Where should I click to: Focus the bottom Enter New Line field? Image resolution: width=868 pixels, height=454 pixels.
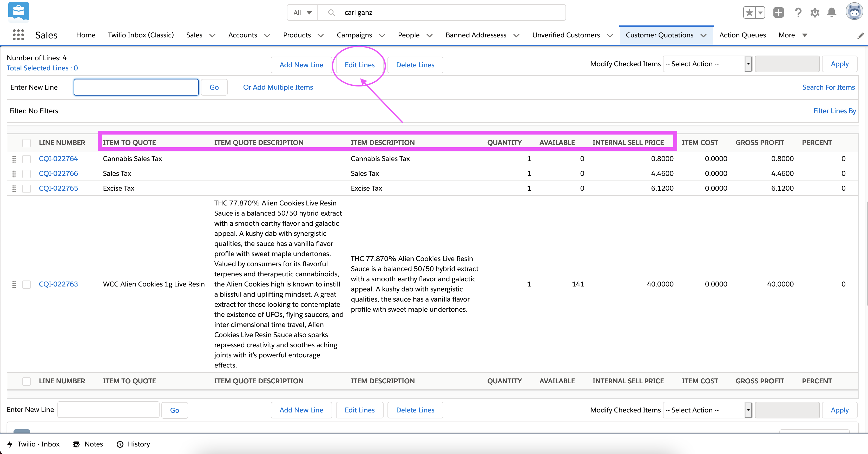(108, 410)
